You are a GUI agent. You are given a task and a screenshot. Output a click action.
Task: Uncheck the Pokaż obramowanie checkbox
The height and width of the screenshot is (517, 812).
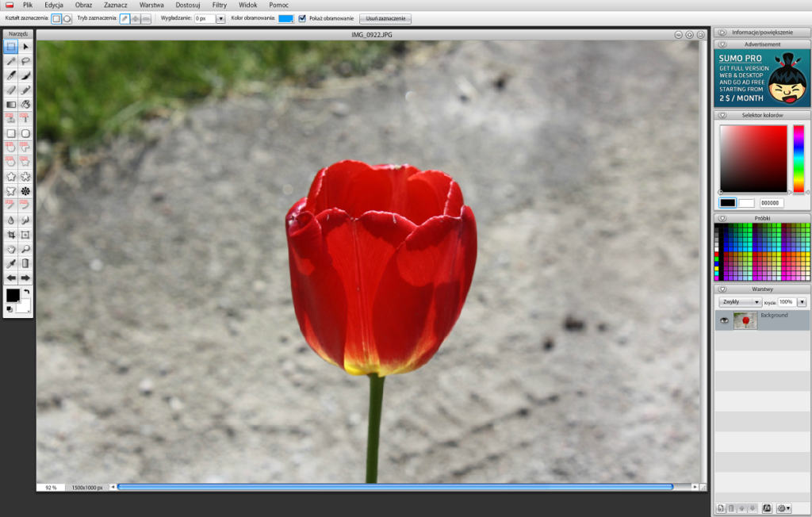coord(302,18)
